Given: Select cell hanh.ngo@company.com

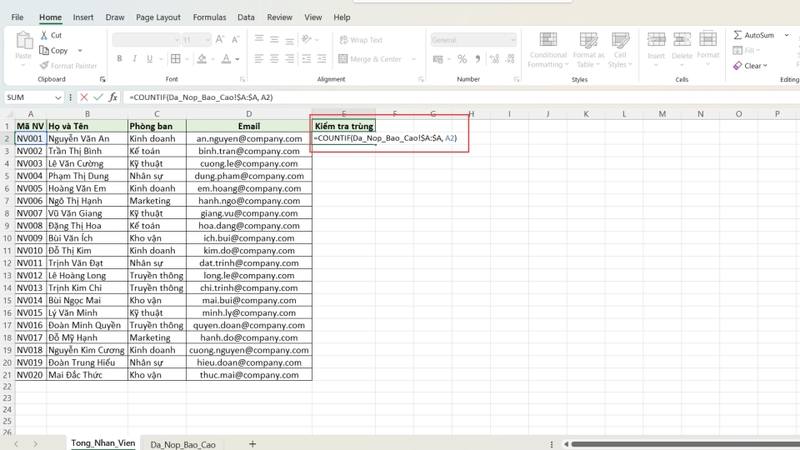Looking at the screenshot, I should [249, 201].
